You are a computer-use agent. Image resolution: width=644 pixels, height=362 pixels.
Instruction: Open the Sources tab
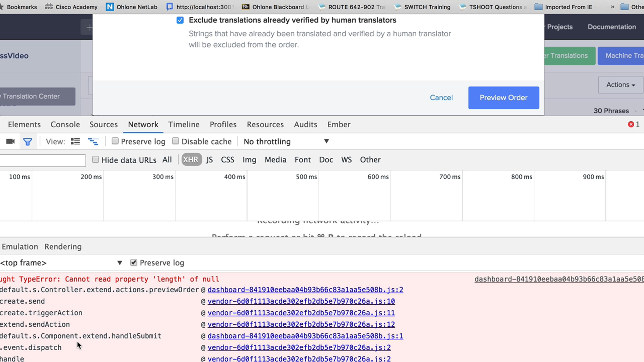coord(104,124)
